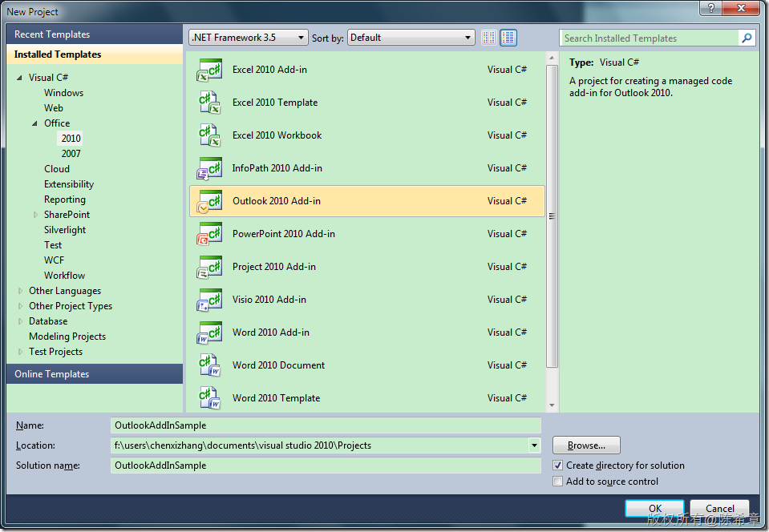Enable Add to source control checkbox
This screenshot has height=532, width=769.
pyautogui.click(x=557, y=481)
